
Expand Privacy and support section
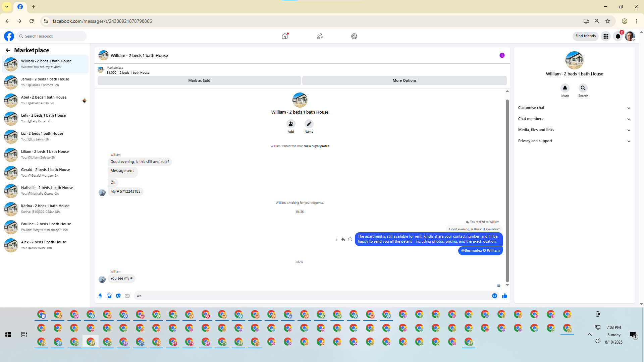(574, 141)
